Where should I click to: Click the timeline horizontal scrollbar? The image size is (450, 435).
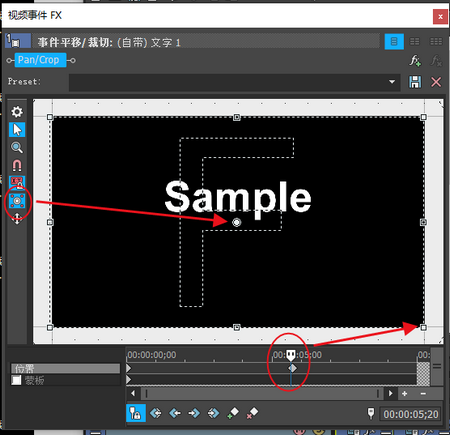(x=262, y=394)
